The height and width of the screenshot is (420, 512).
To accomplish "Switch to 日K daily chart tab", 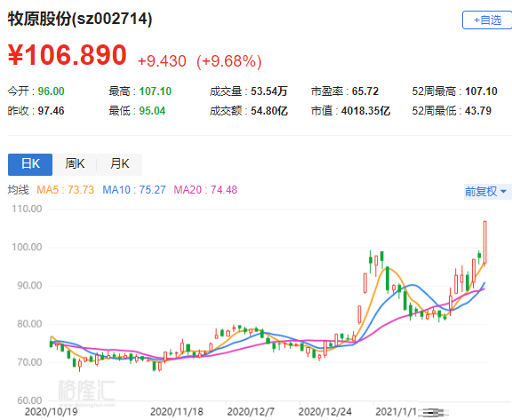I will 30,164.
